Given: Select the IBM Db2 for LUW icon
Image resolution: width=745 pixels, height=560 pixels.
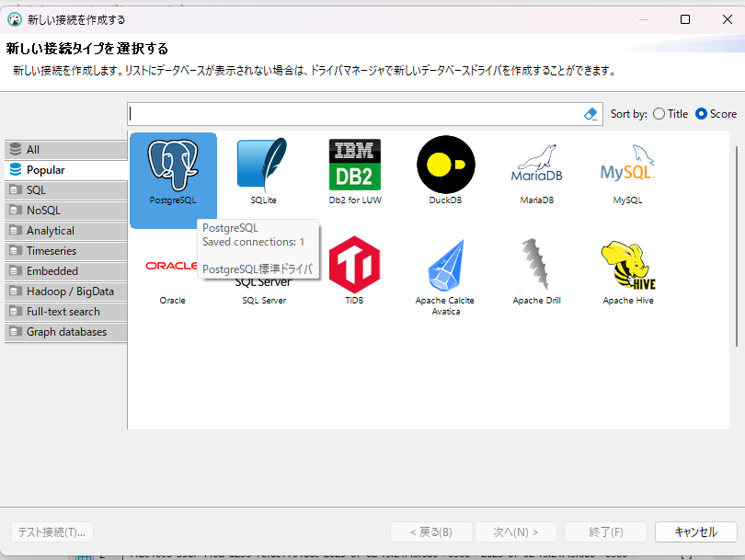Looking at the screenshot, I should pos(355,165).
